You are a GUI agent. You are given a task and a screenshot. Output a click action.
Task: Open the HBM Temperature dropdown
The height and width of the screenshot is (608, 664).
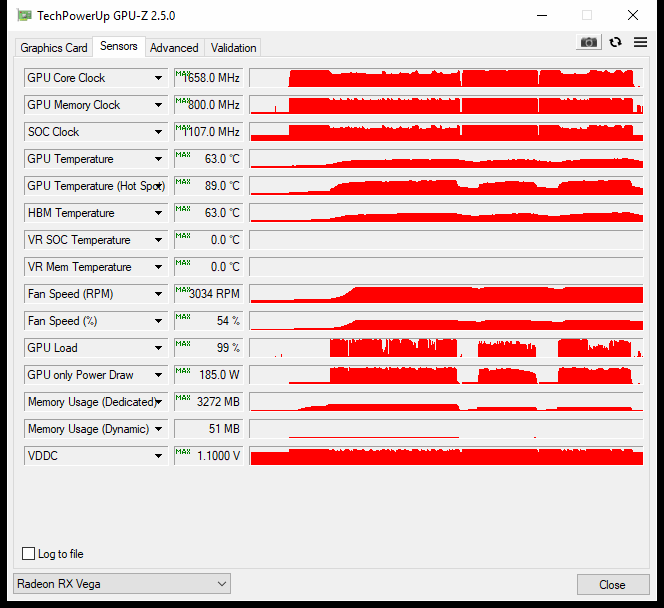[158, 213]
